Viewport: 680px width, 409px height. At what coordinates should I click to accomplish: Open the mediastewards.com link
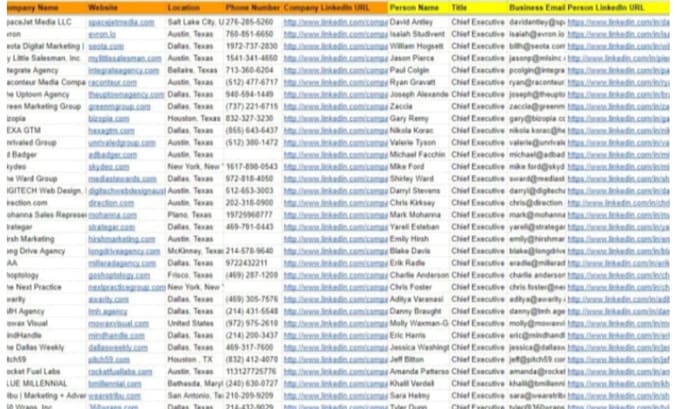[x=122, y=179]
